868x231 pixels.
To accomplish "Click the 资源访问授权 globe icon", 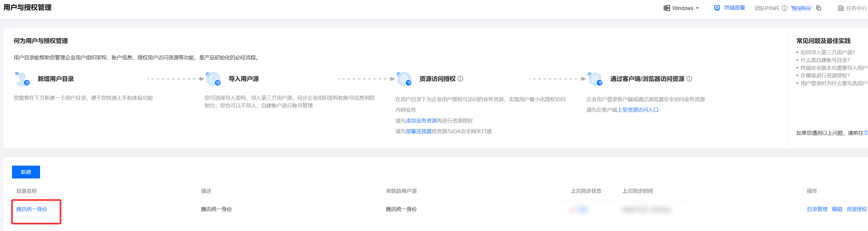I will click(x=404, y=79).
